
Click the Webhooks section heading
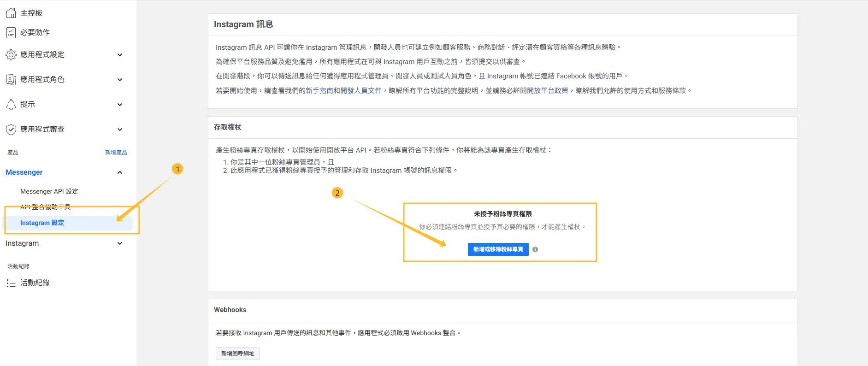pyautogui.click(x=230, y=310)
